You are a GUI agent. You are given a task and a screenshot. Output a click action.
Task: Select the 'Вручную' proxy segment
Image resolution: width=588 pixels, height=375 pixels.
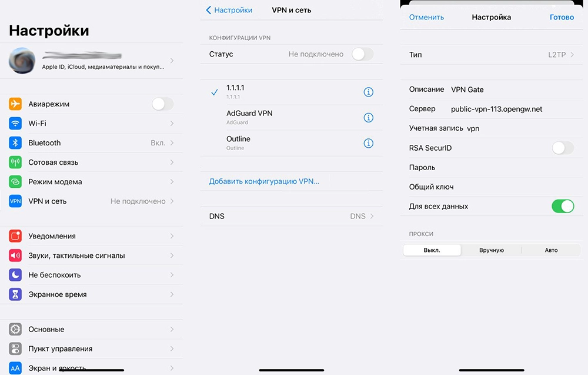pyautogui.click(x=492, y=250)
